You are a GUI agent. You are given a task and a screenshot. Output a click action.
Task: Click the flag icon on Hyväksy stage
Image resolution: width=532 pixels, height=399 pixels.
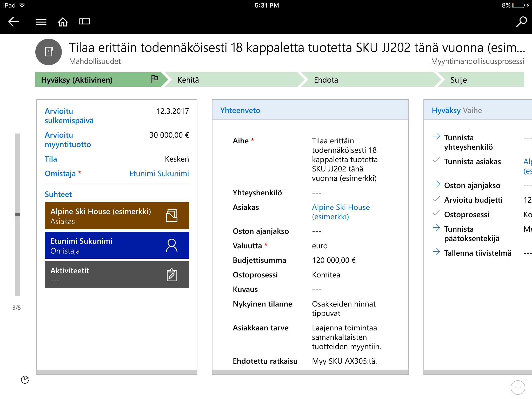point(155,79)
